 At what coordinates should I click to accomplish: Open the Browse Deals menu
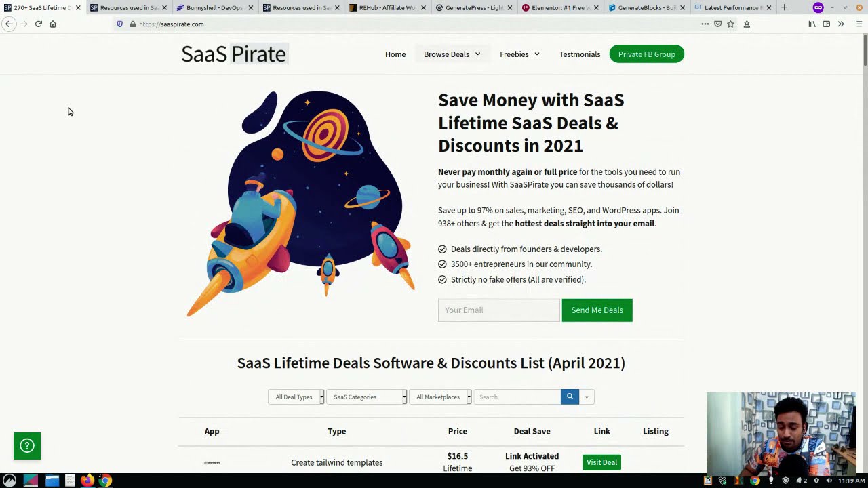[x=452, y=54]
